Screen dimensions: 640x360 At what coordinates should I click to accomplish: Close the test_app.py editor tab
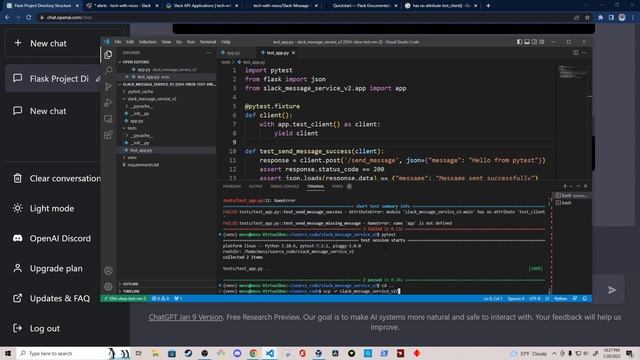(x=293, y=53)
